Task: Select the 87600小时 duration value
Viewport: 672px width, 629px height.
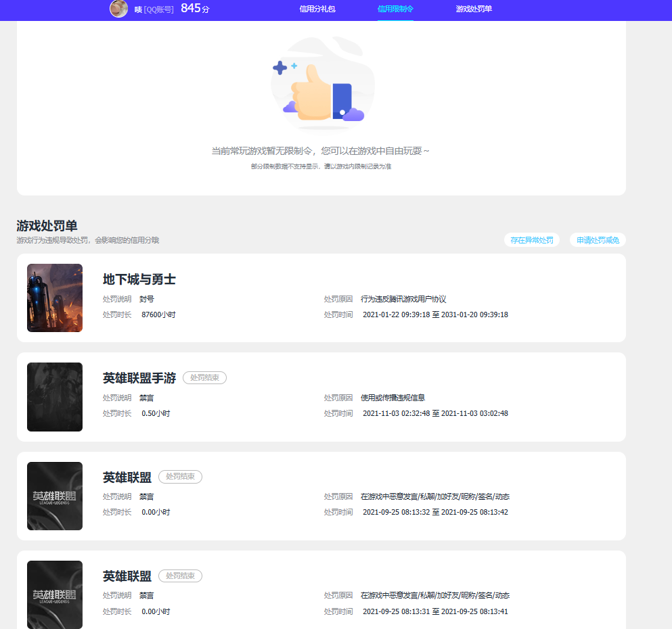Action: (x=158, y=314)
